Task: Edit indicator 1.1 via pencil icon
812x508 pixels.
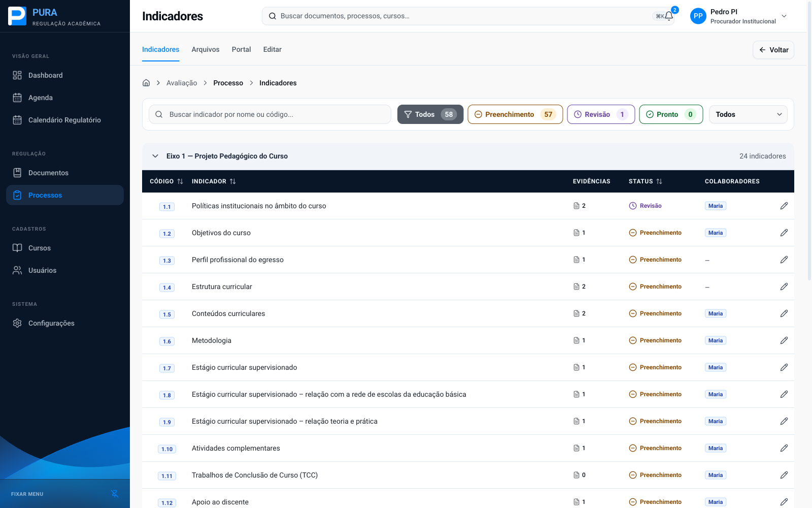Action: coord(784,206)
